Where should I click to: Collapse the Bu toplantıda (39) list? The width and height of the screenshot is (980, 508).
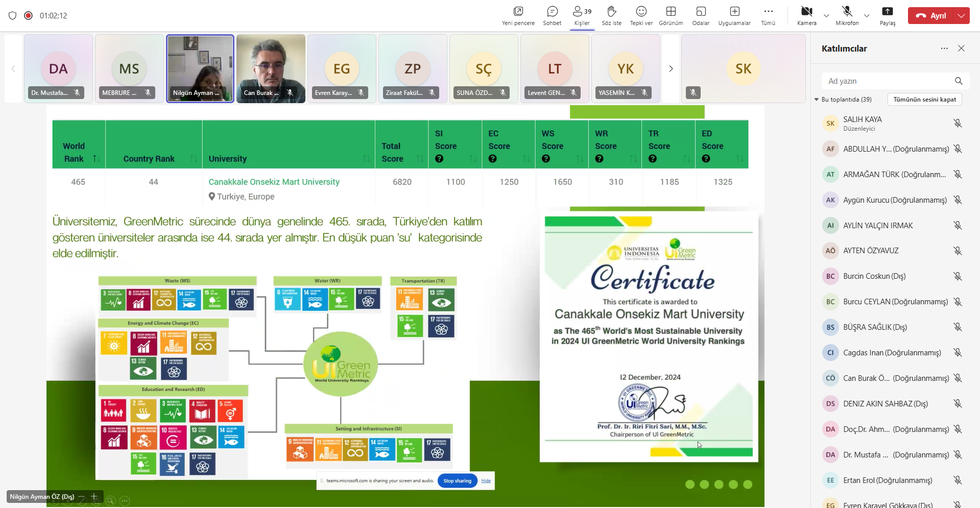817,100
